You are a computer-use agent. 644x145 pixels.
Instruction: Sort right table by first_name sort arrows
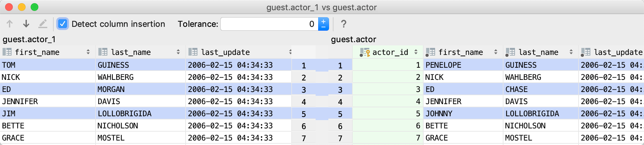pos(496,52)
